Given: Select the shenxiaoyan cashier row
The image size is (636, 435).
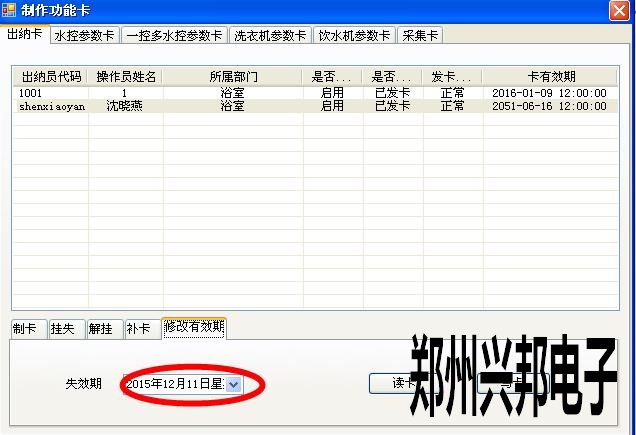Looking at the screenshot, I should coord(315,106).
